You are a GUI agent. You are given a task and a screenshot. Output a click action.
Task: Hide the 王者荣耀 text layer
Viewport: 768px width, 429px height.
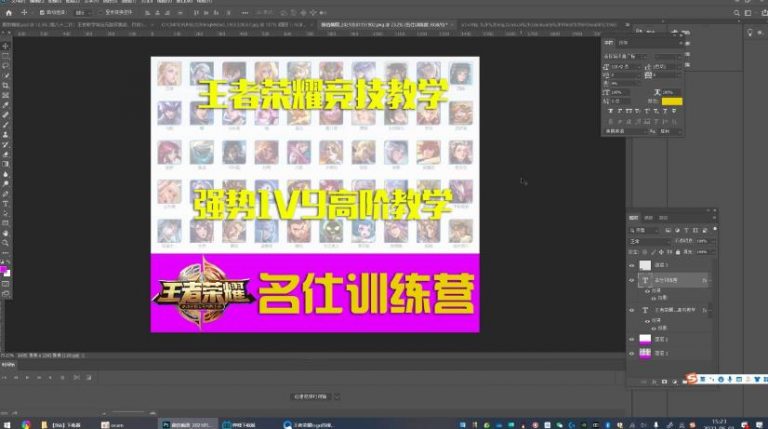(632, 310)
